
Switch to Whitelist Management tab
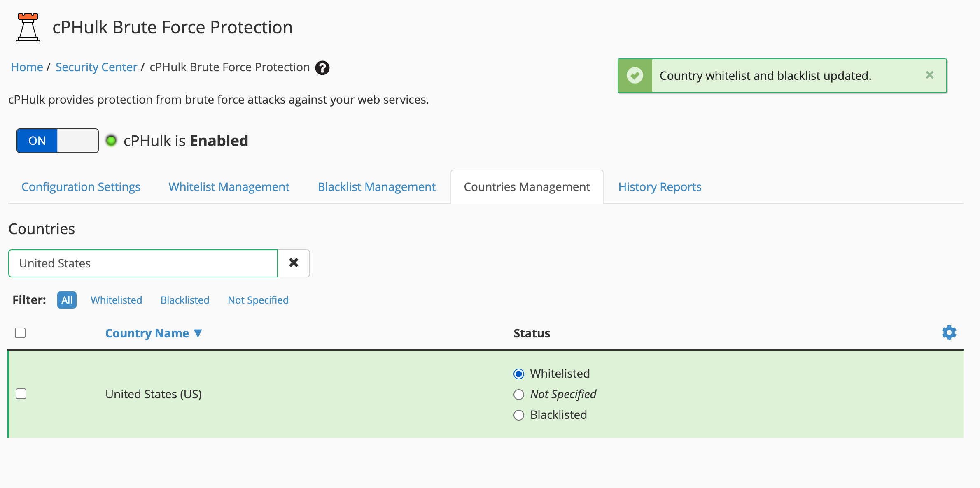pos(229,187)
